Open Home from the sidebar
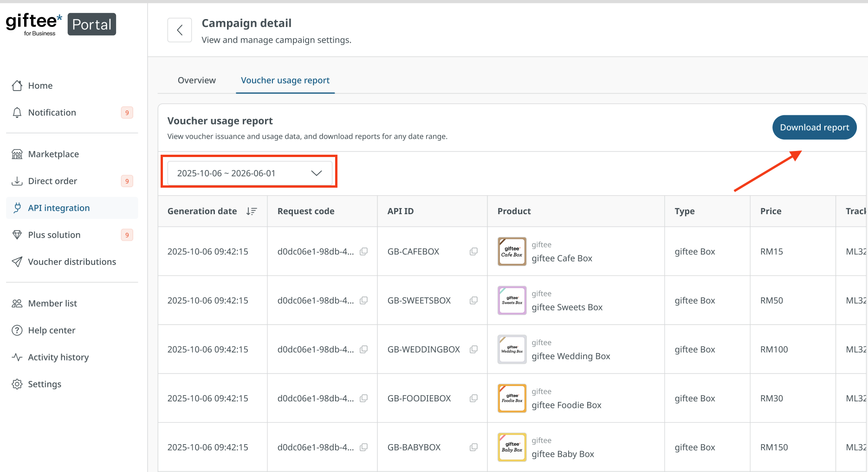 pyautogui.click(x=72, y=85)
